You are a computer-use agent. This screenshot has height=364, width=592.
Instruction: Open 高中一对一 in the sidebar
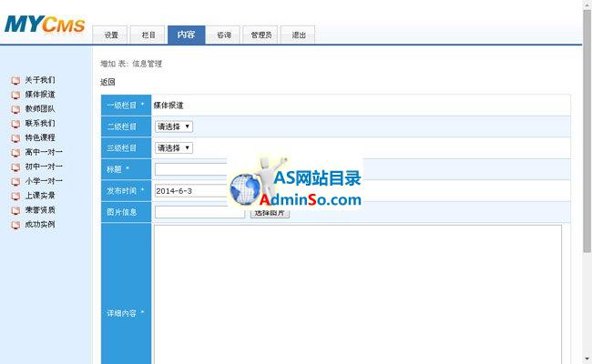[44, 152]
